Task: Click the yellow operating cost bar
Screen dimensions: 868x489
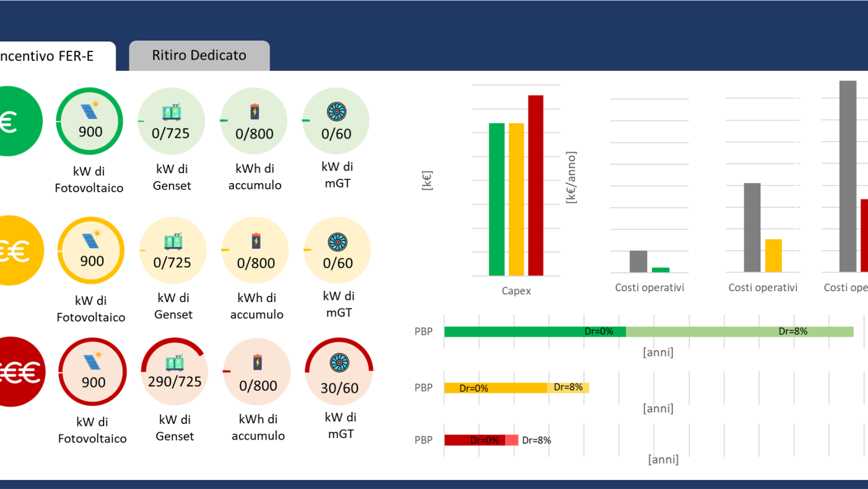Action: pyautogui.click(x=773, y=256)
